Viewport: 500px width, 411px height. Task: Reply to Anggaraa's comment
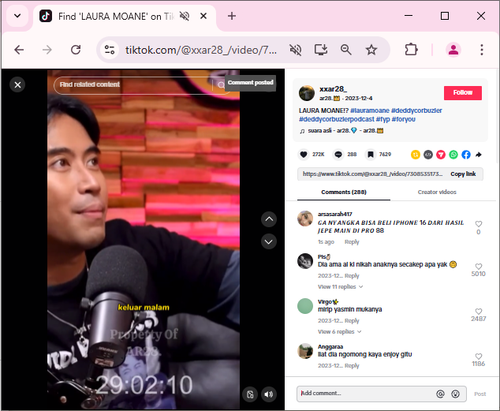352,366
